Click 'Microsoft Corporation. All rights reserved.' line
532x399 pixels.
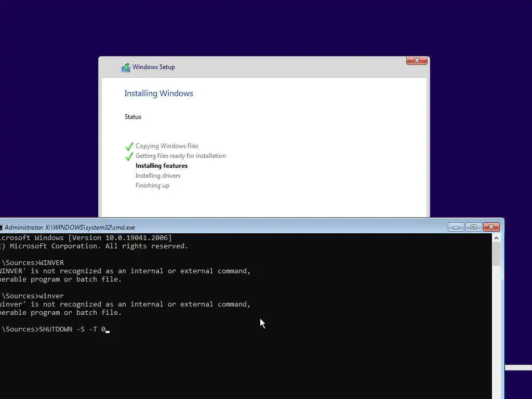coord(94,246)
